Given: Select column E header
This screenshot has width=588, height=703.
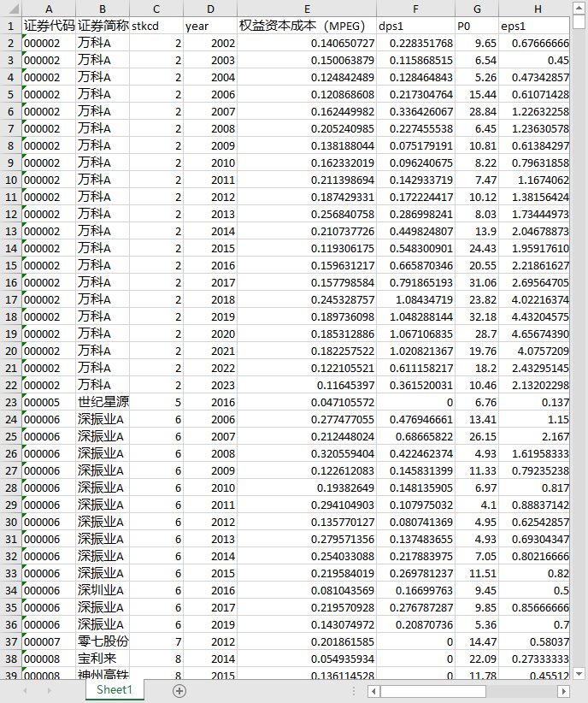Looking at the screenshot, I should click(307, 9).
